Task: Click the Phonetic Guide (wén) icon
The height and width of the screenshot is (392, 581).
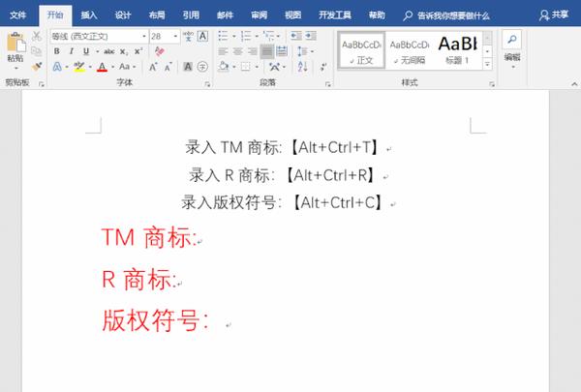Action: 188,36
